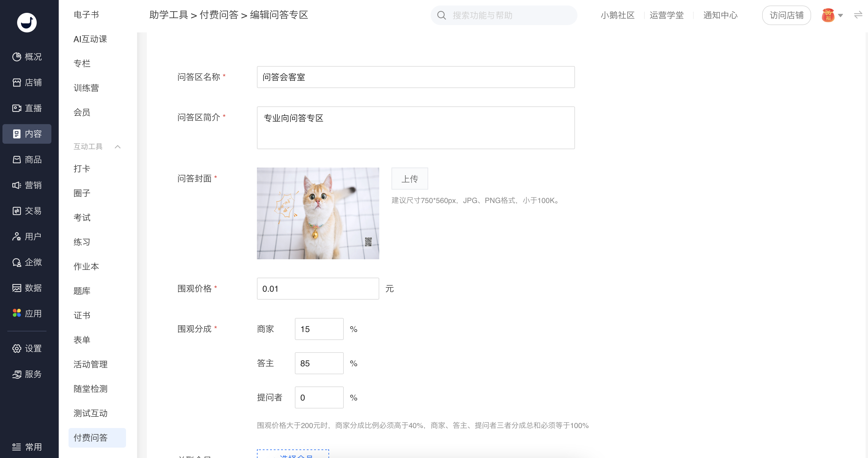This screenshot has height=458, width=868.
Task: Open the 设置 settings section
Action: pos(27,348)
